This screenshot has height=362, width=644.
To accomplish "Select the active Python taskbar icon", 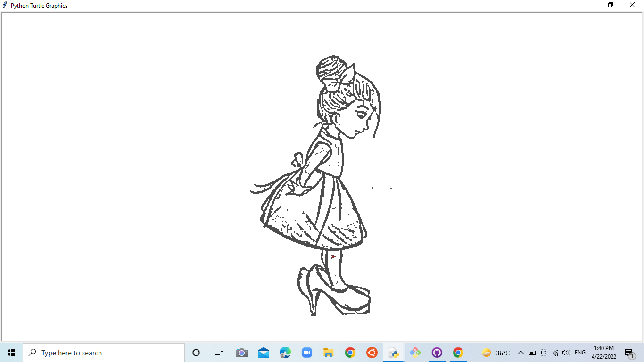I will click(394, 353).
